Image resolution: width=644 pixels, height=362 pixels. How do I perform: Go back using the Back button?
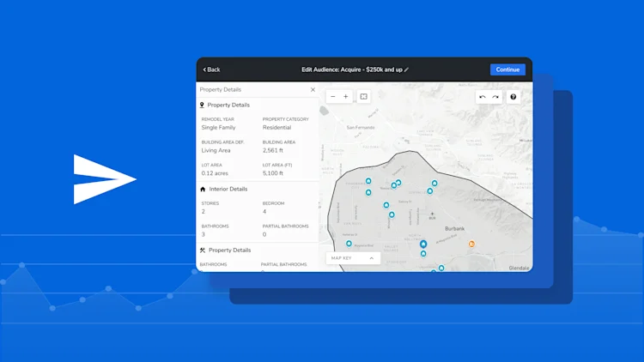pyautogui.click(x=211, y=69)
